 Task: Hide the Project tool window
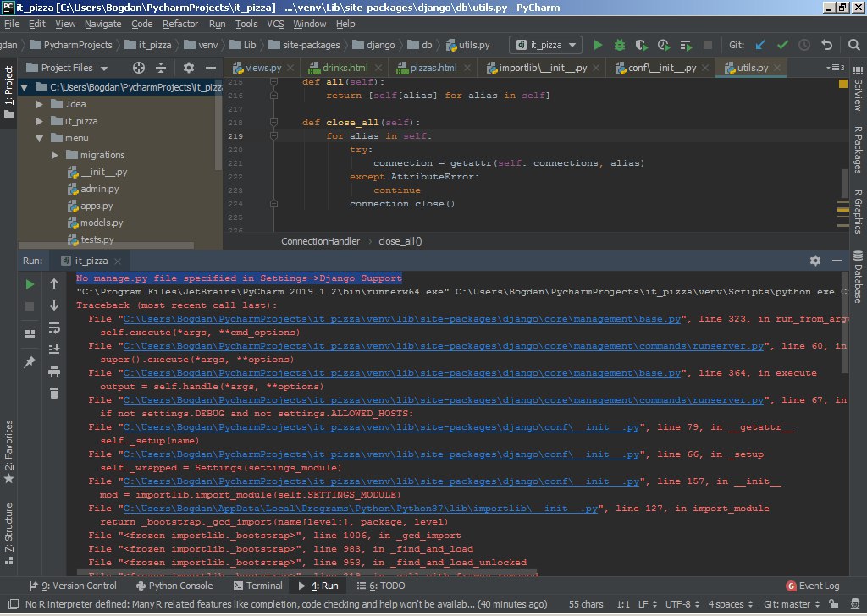tap(211, 68)
